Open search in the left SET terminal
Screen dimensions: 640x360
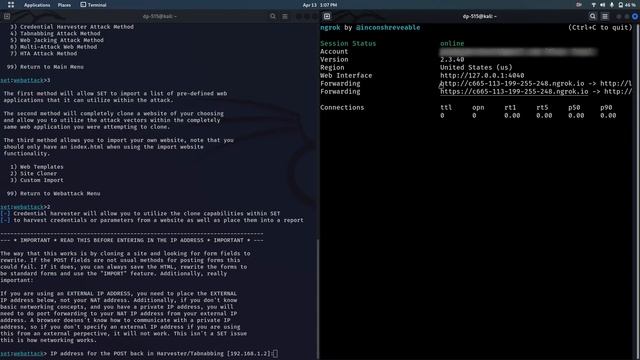tap(273, 16)
